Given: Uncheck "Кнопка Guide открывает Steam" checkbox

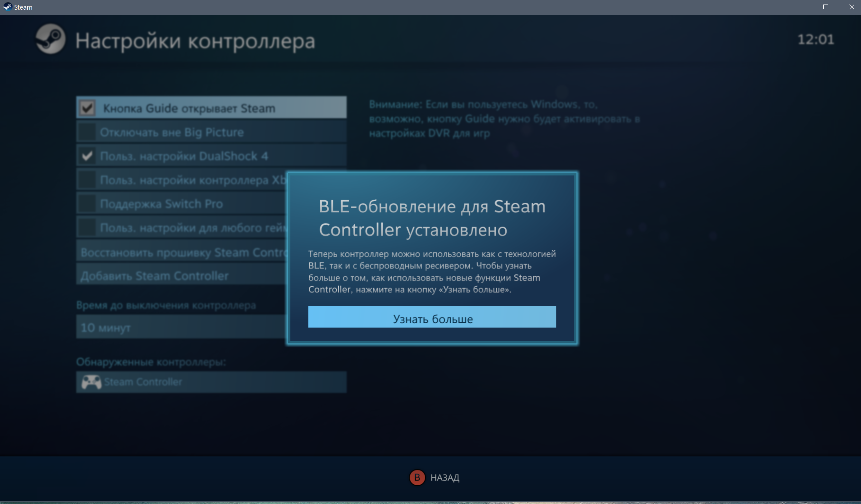Looking at the screenshot, I should pyautogui.click(x=88, y=108).
